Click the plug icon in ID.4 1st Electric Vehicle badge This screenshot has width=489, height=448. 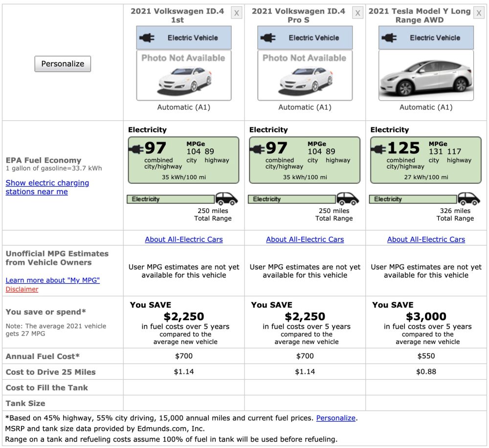coord(147,38)
